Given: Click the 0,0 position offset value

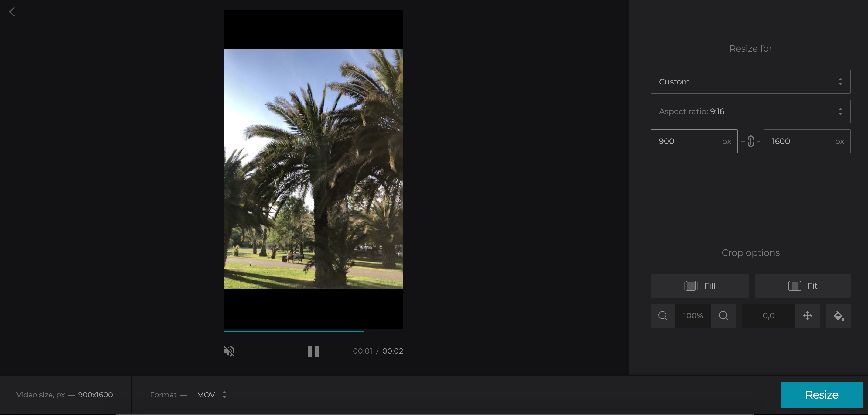Looking at the screenshot, I should (768, 316).
